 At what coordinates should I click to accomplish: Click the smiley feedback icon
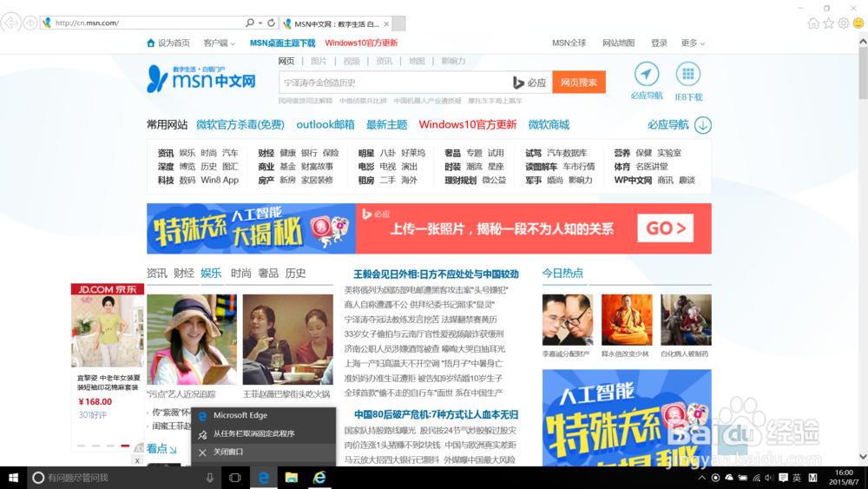pos(858,23)
